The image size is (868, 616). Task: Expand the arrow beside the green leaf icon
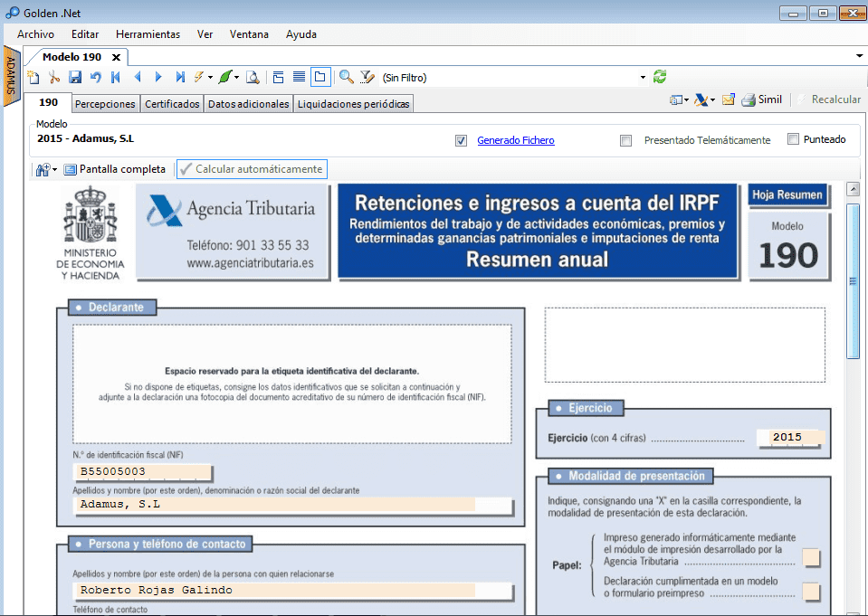(x=236, y=78)
